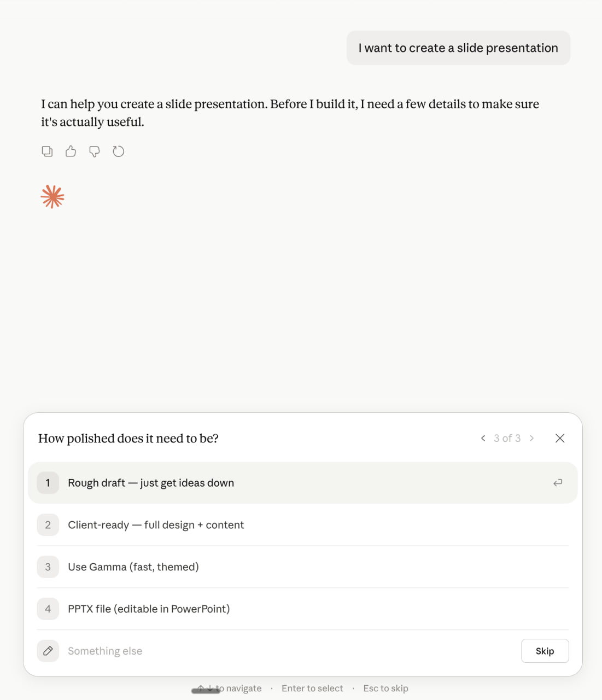This screenshot has width=602, height=700.
Task: Select "Rough draft — just get ideas down"
Action: 151,483
